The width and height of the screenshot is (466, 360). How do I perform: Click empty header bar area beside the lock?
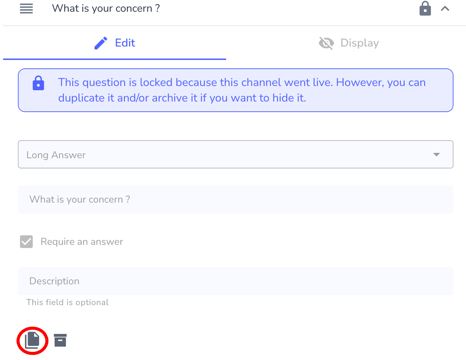287,9
